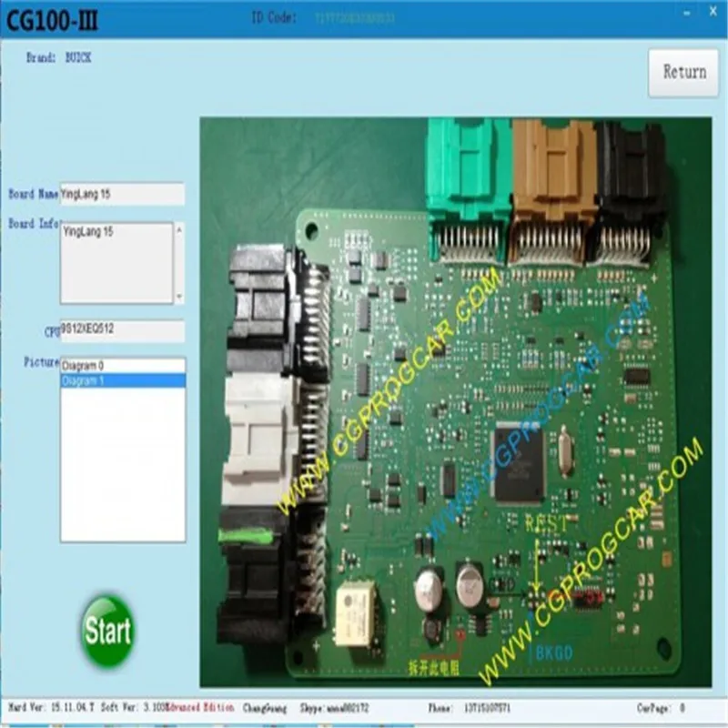Click the Hard Ver status bar entry
Image resolution: width=728 pixels, height=728 pixels.
click(x=51, y=708)
